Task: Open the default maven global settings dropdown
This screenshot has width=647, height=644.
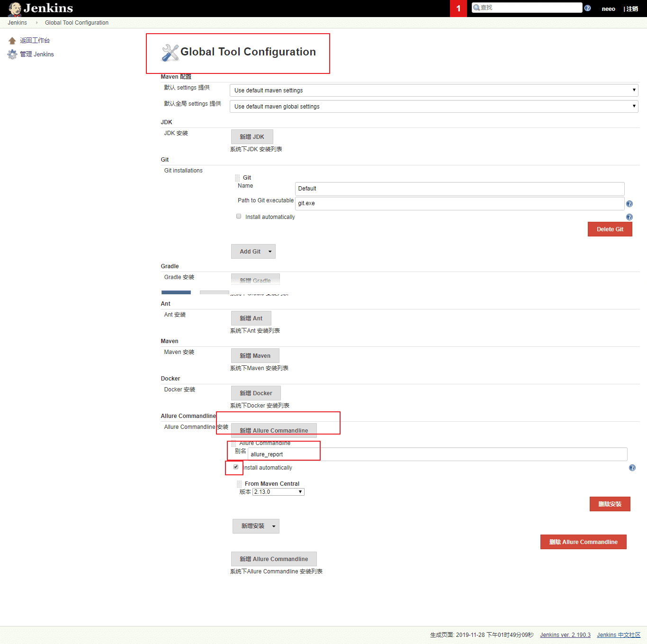Action: (x=434, y=107)
